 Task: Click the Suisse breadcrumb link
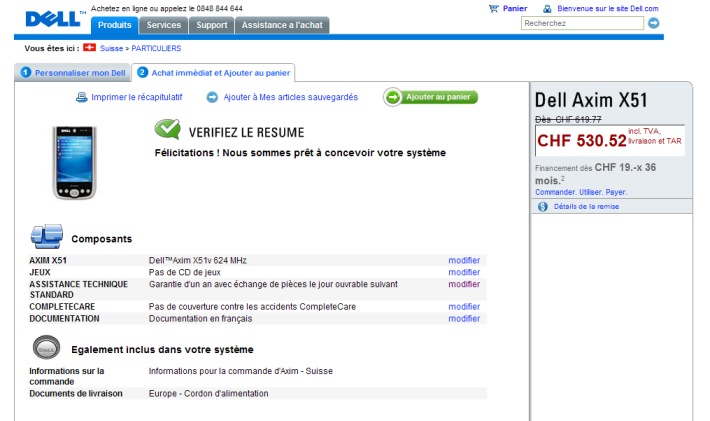tap(111, 48)
